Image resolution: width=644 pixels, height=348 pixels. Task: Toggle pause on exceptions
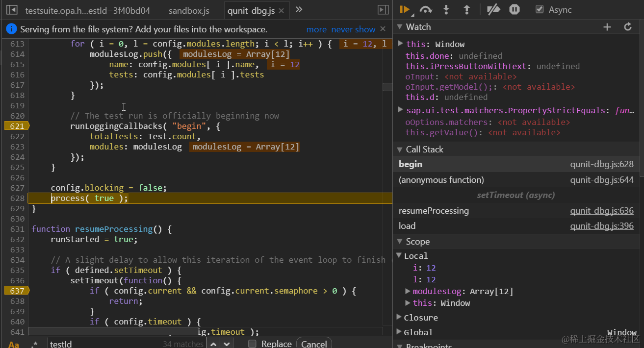tap(514, 9)
